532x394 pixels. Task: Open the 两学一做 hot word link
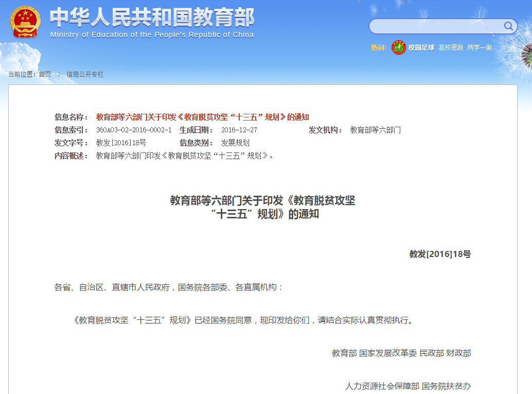click(480, 47)
